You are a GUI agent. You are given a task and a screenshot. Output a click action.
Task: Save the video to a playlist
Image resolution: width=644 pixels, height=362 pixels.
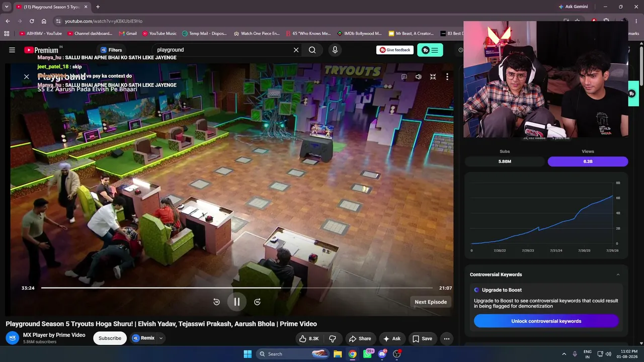pyautogui.click(x=423, y=338)
